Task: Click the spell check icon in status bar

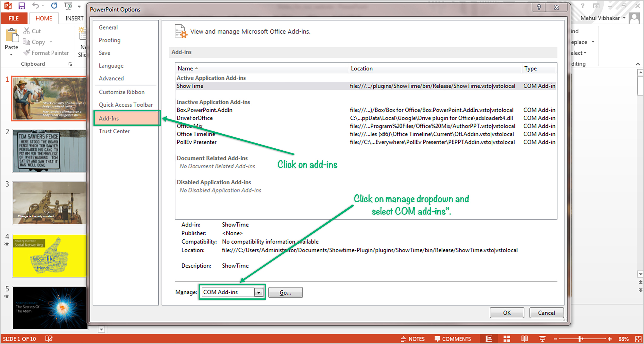Action: [x=49, y=339]
